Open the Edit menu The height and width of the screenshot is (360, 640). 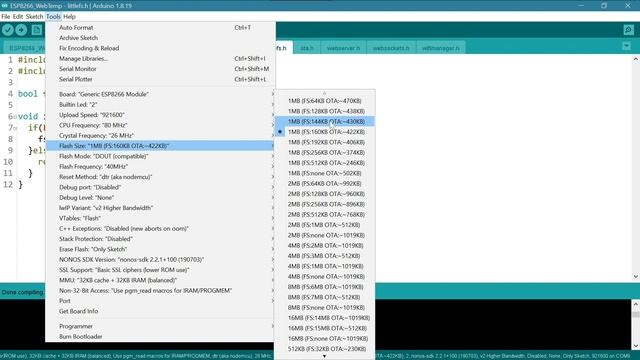coord(18,17)
